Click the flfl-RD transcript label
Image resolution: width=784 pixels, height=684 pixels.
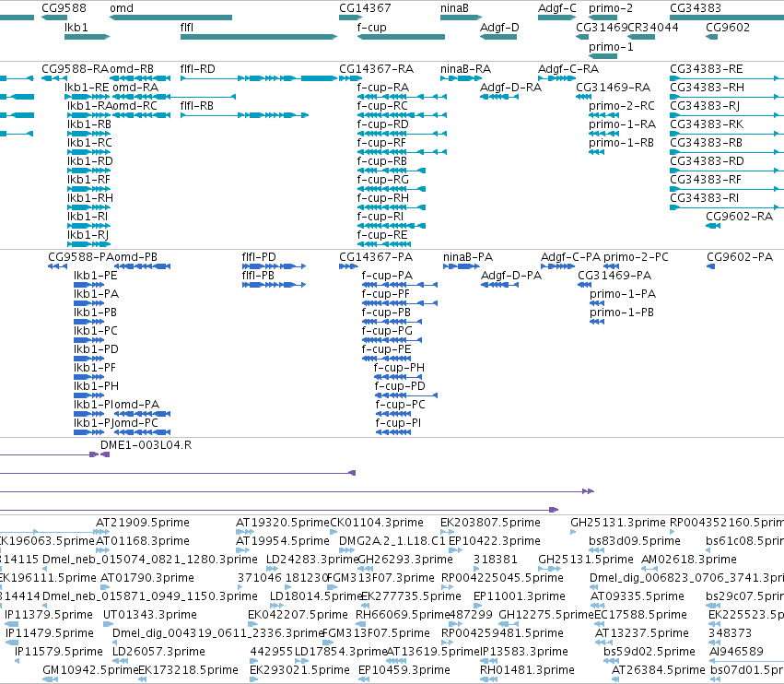pyautogui.click(x=197, y=69)
